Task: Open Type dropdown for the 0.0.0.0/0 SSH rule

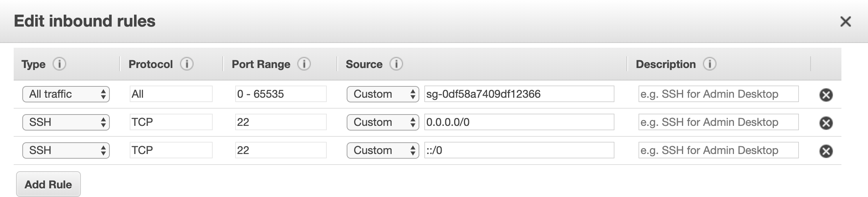Action: [x=66, y=122]
